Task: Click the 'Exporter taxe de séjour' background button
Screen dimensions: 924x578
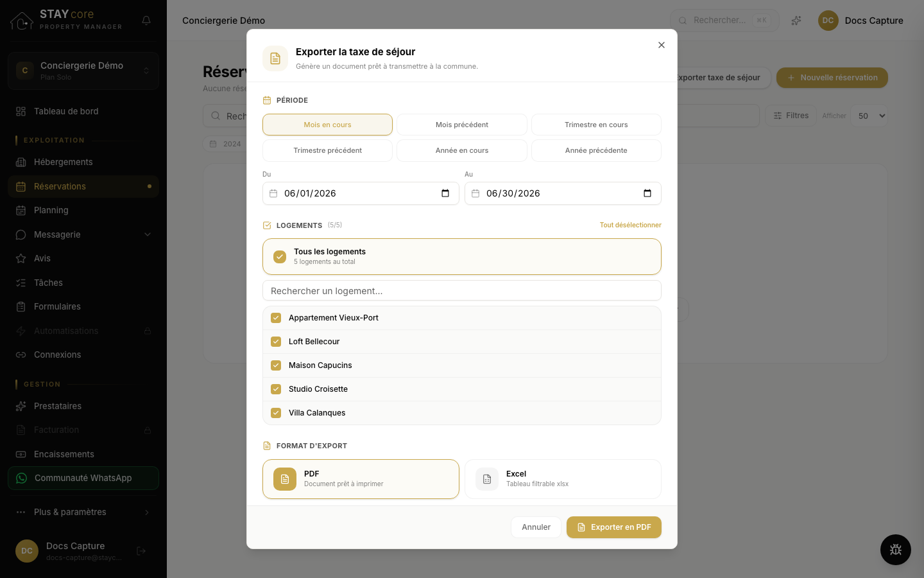Action: (x=724, y=78)
